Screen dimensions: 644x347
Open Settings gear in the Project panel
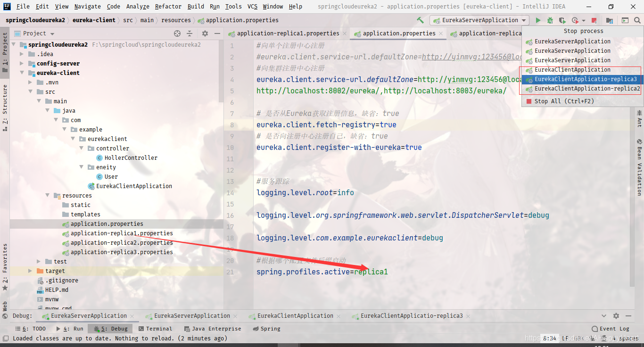[x=205, y=33]
